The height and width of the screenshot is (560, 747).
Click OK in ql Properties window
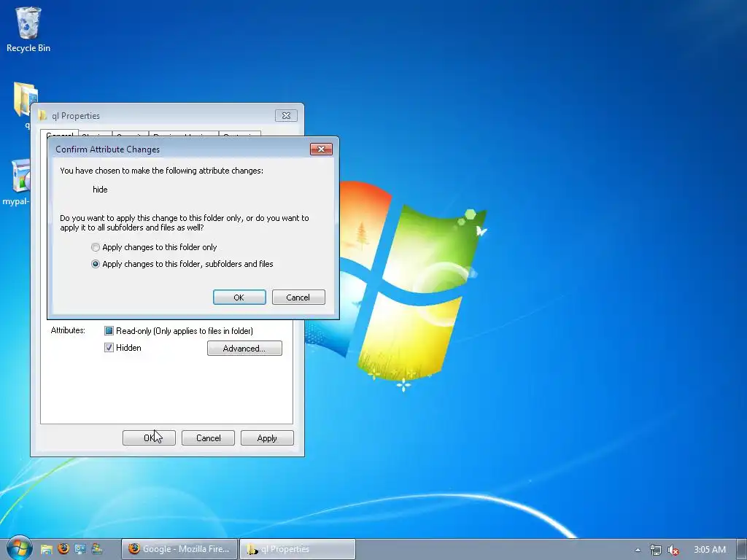tap(149, 437)
